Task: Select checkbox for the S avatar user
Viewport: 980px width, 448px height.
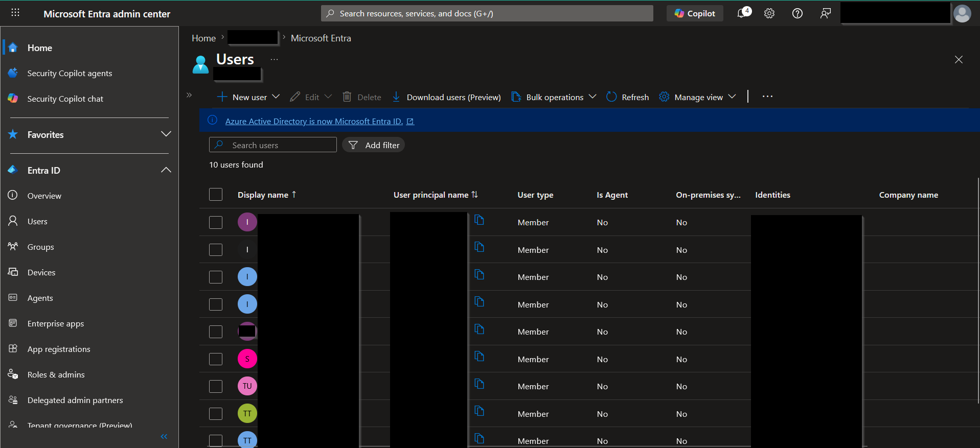Action: [216, 359]
